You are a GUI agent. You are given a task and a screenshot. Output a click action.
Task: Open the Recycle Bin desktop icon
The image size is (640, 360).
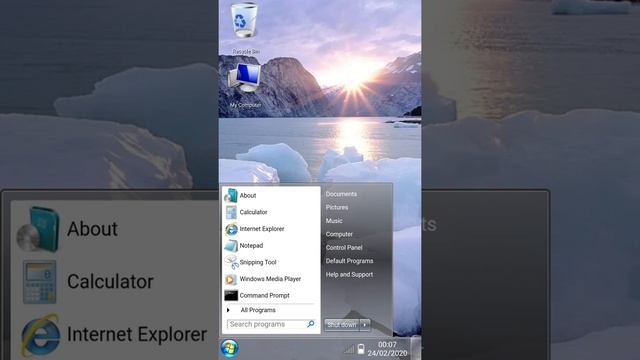pyautogui.click(x=244, y=28)
